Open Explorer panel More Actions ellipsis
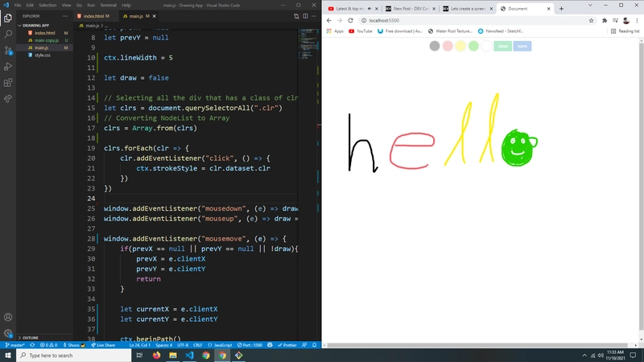 point(65,16)
